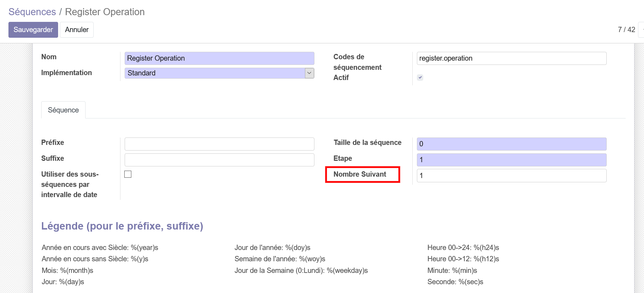
Task: Click the Taille de la séquence label
Action: tap(368, 142)
